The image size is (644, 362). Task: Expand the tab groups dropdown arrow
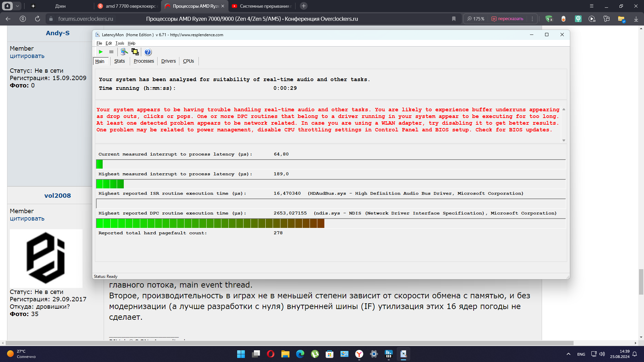pyautogui.click(x=17, y=6)
